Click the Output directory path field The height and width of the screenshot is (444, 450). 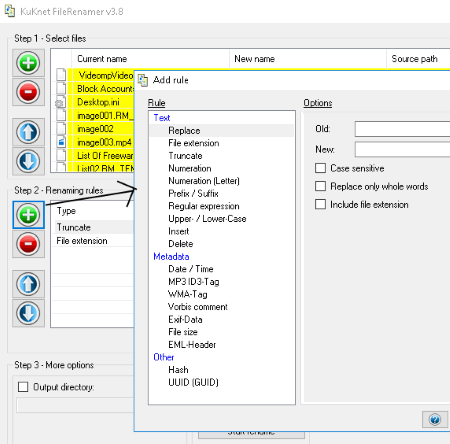pos(75,406)
